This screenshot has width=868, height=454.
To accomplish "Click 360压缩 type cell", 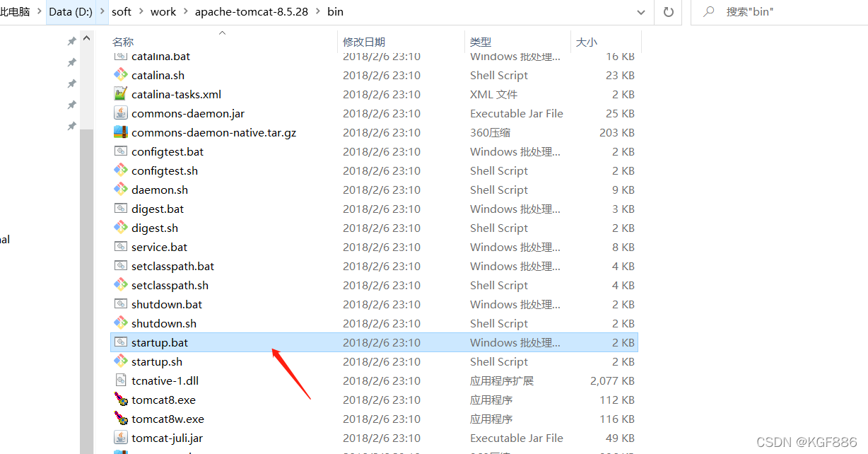I will [x=490, y=132].
